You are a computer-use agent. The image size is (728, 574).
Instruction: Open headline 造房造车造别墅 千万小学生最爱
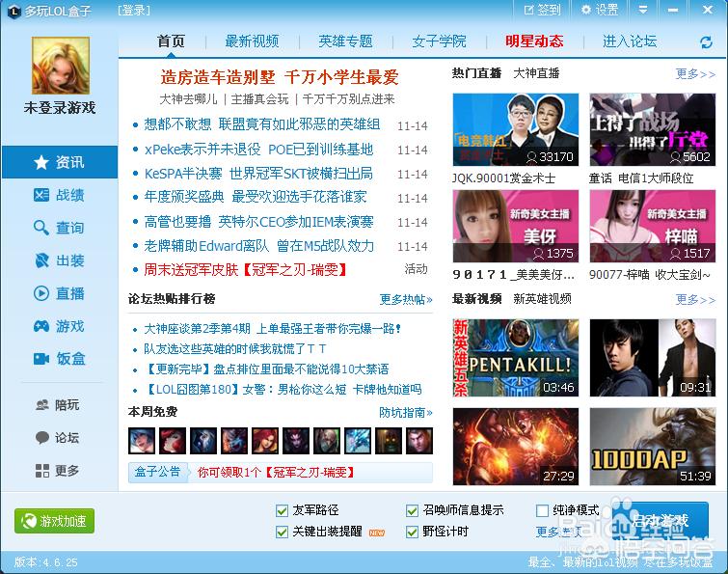(280, 77)
